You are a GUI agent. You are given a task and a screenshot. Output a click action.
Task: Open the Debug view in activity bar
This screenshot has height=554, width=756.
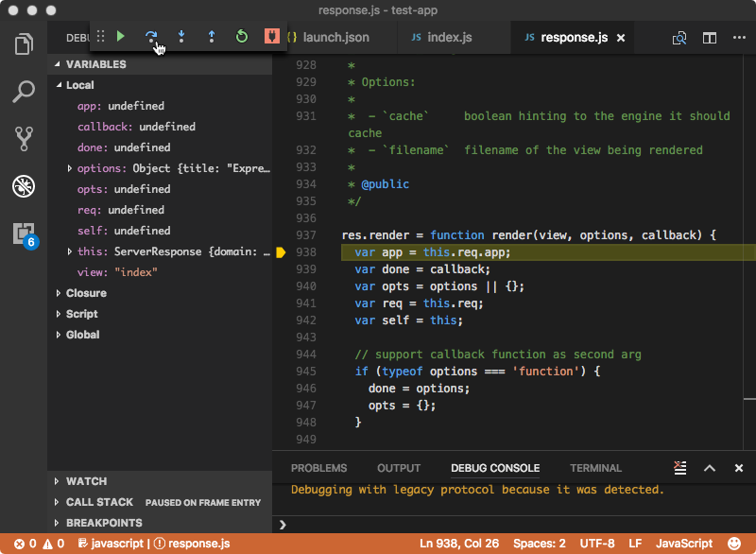pyautogui.click(x=24, y=186)
